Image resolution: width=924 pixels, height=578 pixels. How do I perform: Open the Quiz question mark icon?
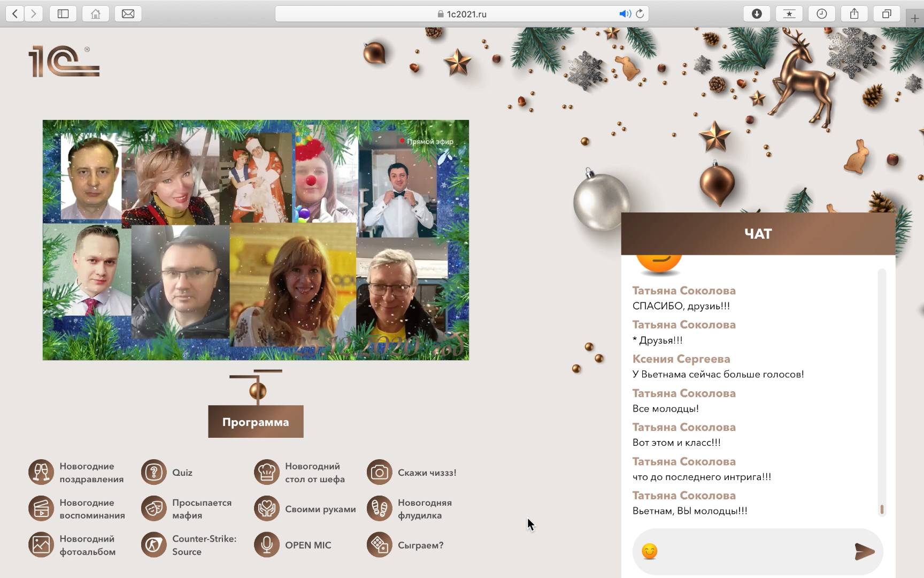coord(154,473)
